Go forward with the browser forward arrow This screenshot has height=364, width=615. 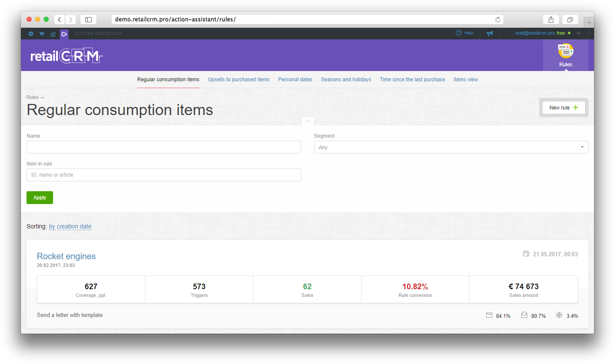click(x=71, y=19)
